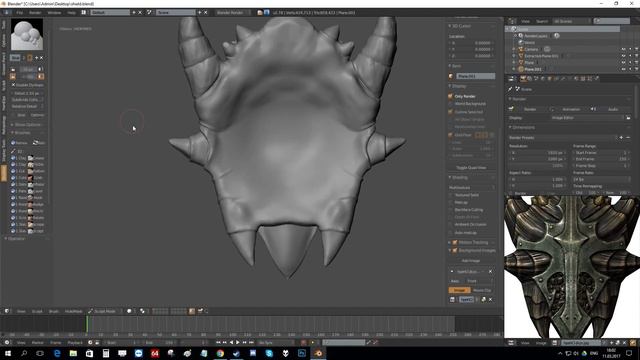Open the Sculpt Mode dropdown

[x=104, y=311]
